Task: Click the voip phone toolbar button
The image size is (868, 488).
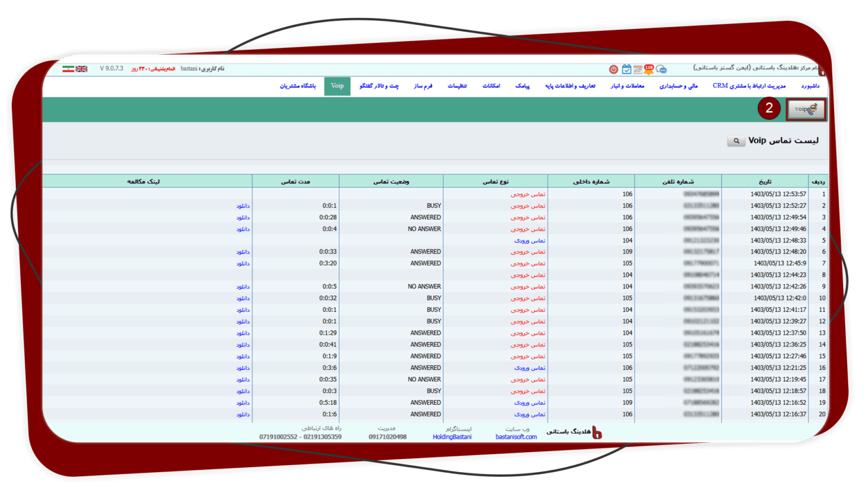Action: (806, 109)
